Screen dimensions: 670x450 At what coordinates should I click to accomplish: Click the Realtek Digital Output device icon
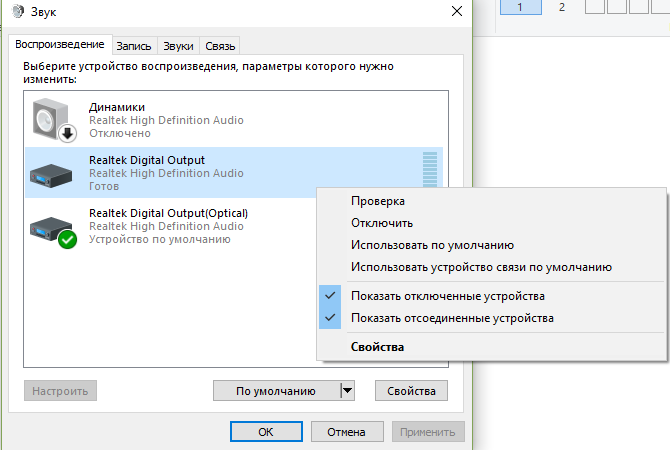point(51,175)
